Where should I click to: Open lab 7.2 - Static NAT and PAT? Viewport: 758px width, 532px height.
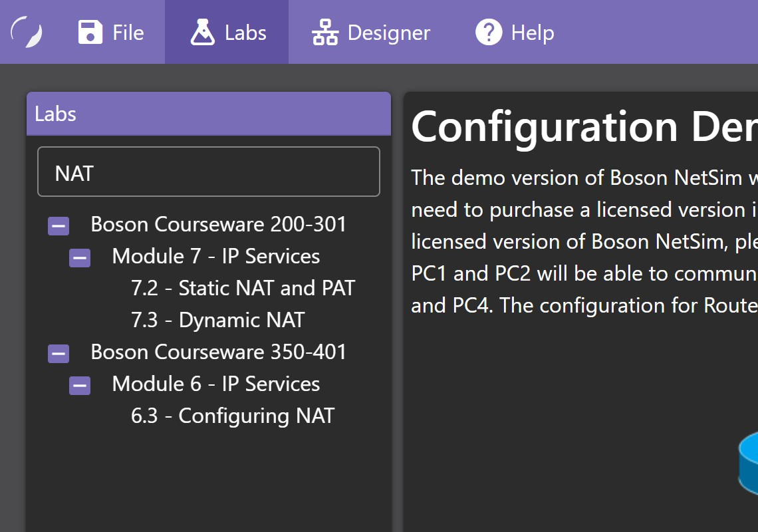tap(243, 288)
